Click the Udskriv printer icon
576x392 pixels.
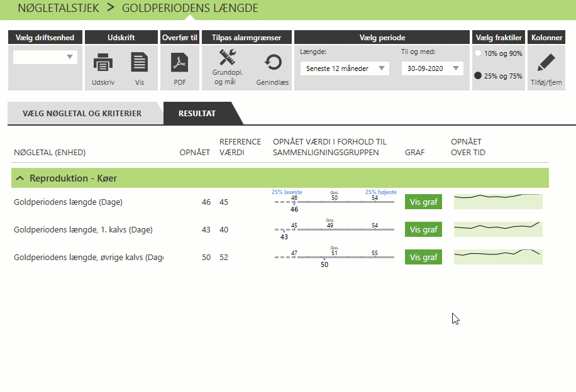click(x=102, y=63)
